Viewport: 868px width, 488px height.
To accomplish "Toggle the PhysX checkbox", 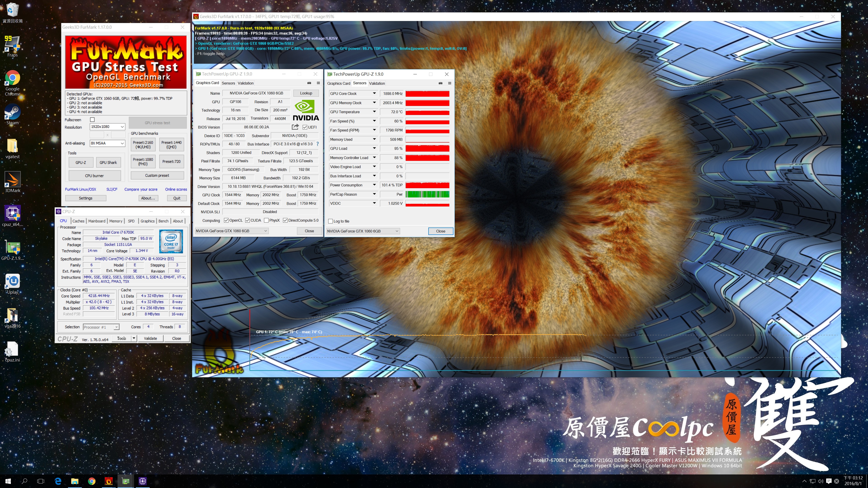I will coord(266,220).
